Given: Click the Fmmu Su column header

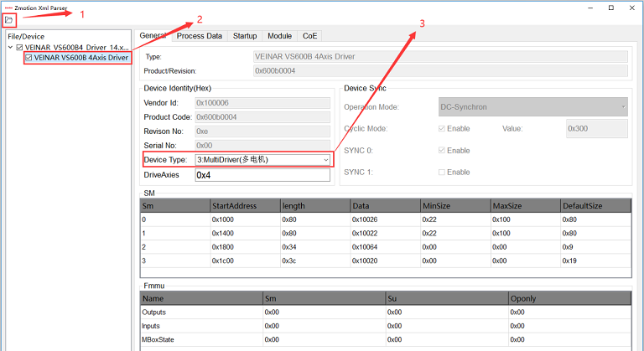Looking at the screenshot, I should pyautogui.click(x=447, y=298).
